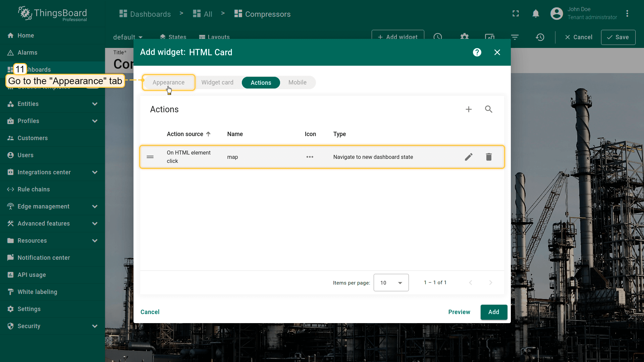Sort by Action source column arrow
The width and height of the screenshot is (644, 362).
click(x=208, y=134)
